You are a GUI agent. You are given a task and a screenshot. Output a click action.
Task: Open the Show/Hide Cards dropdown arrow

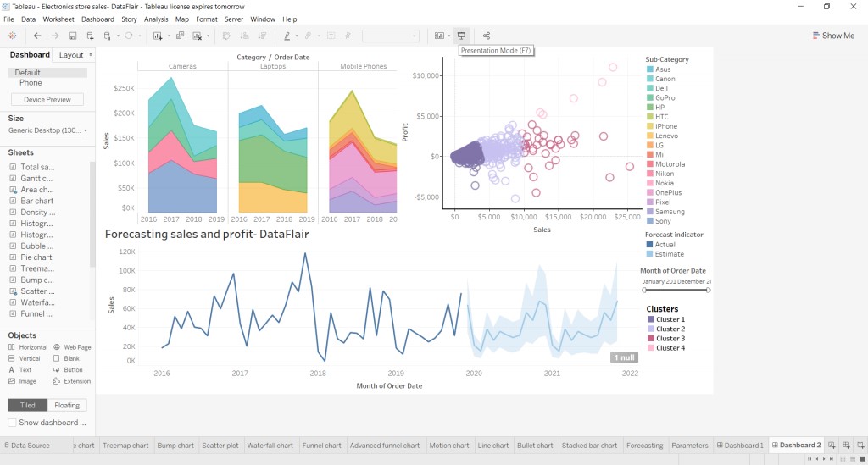tap(451, 36)
